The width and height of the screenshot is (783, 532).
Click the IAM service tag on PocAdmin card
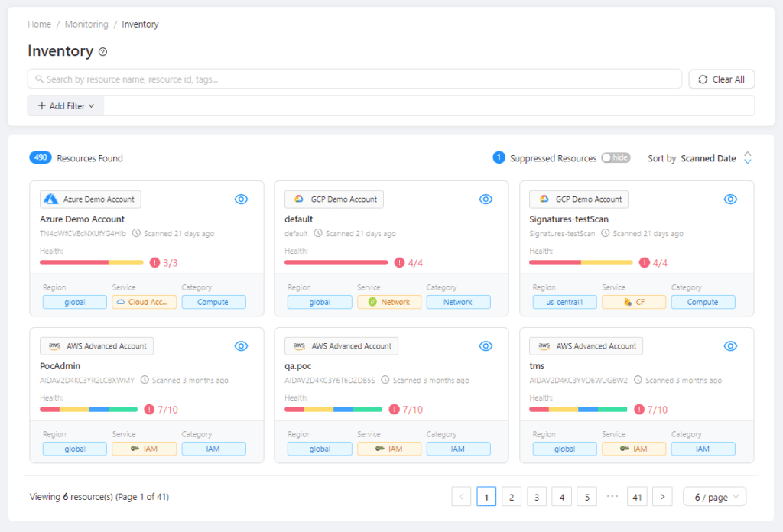[x=145, y=449]
